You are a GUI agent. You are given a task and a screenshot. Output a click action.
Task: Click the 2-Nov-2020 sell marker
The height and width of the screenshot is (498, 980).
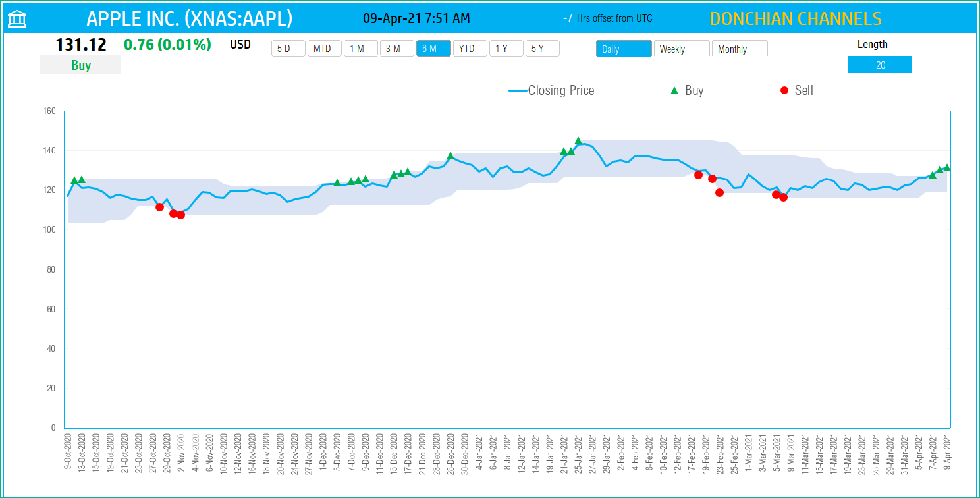pos(180,215)
